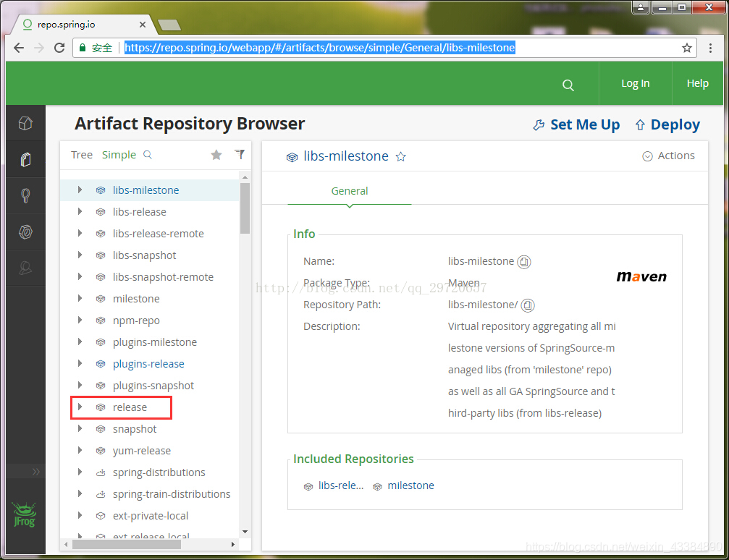Click the URL address bar
729x560 pixels.
click(384, 48)
